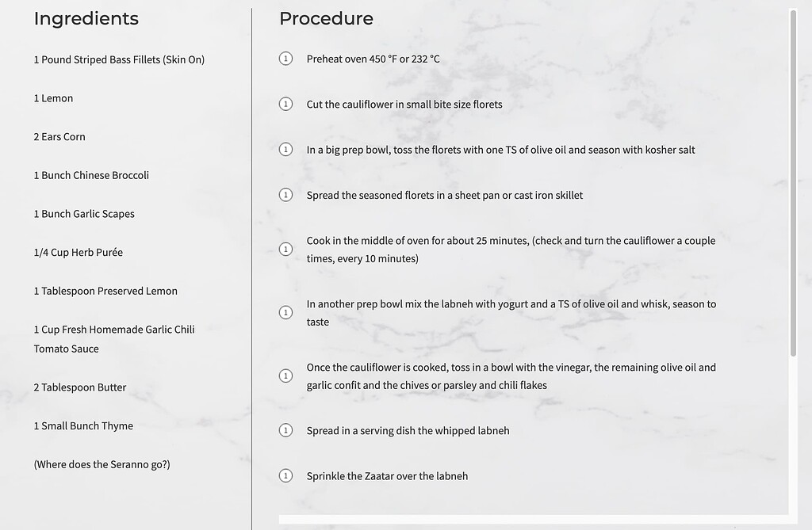Click the 2 Ears Corn ingredient

point(59,136)
